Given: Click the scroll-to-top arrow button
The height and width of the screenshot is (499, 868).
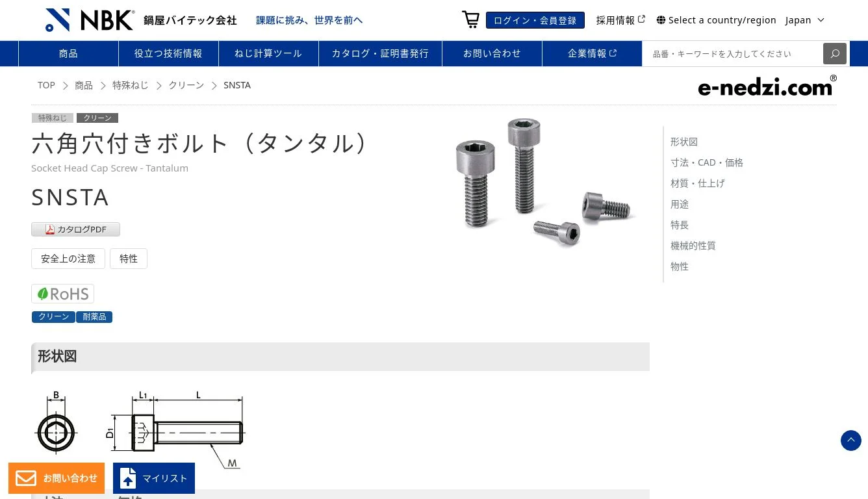Looking at the screenshot, I should pos(851,441).
